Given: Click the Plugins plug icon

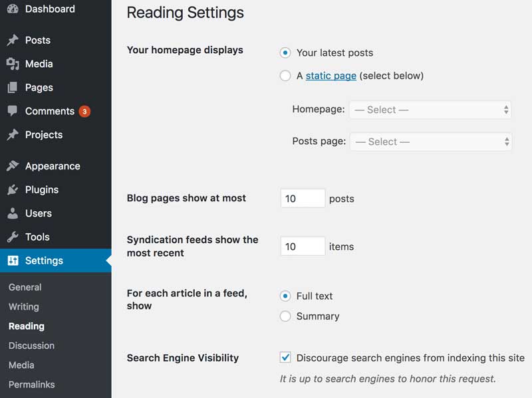Looking at the screenshot, I should click(13, 190).
